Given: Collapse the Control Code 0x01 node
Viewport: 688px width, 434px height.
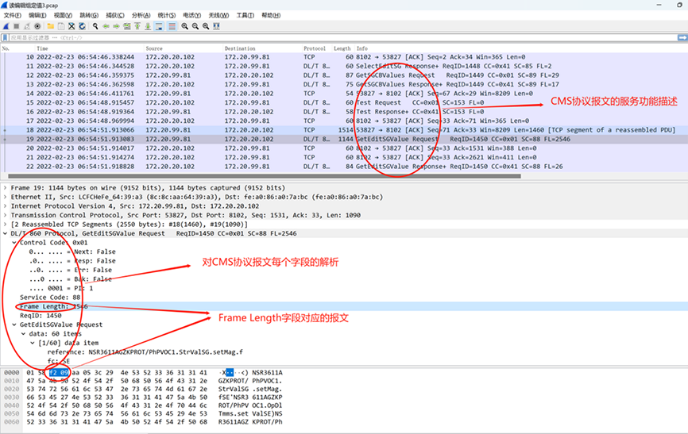Looking at the screenshot, I should tap(14, 243).
